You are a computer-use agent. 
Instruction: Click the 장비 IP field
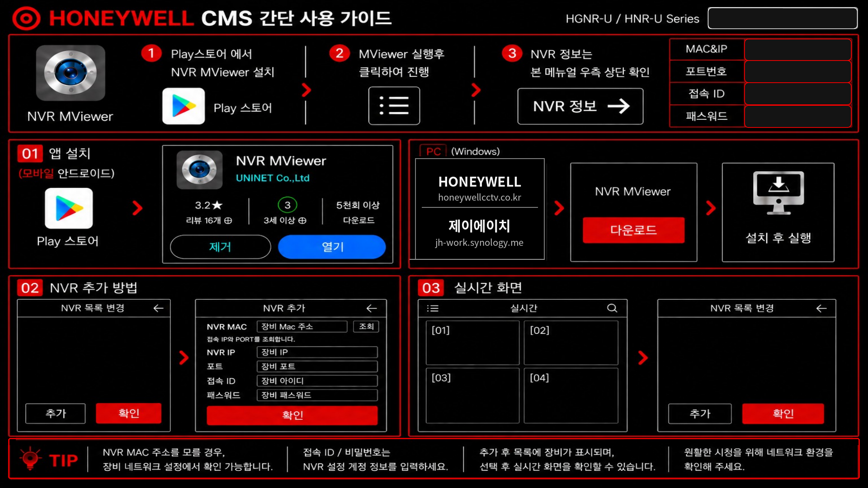[317, 352]
